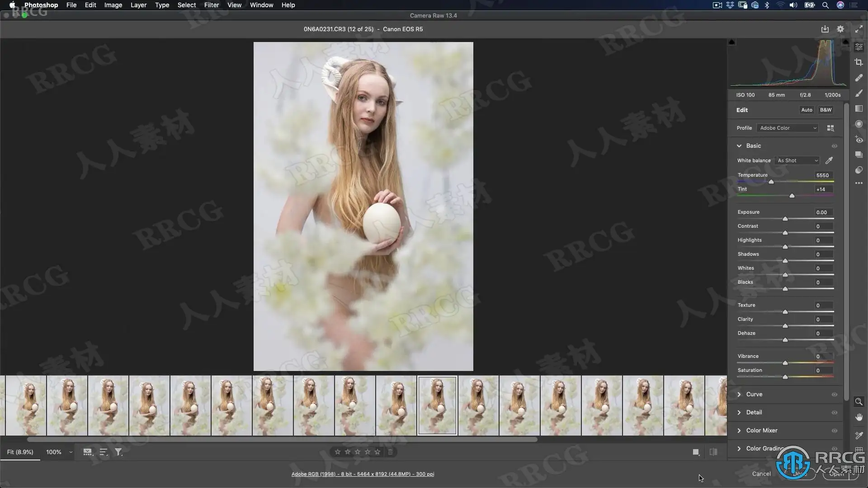
Task: Open the Adobe Color profile dropdown
Action: click(x=788, y=128)
